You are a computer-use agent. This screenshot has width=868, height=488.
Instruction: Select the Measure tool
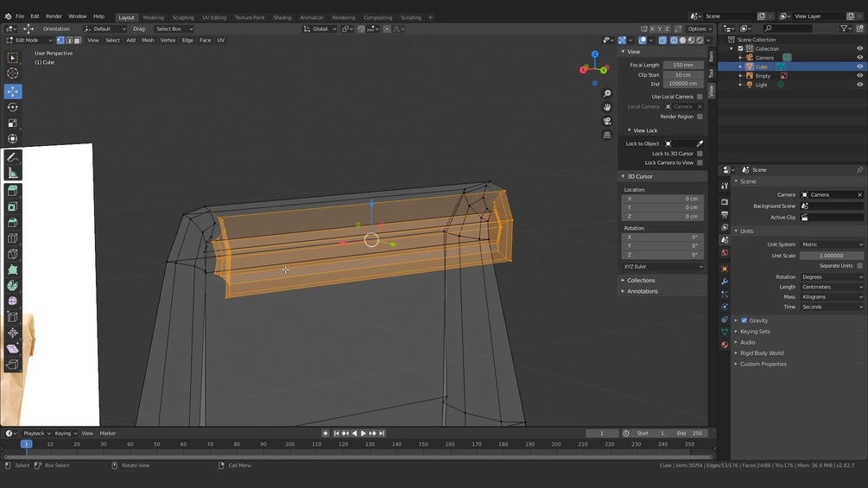[x=13, y=174]
